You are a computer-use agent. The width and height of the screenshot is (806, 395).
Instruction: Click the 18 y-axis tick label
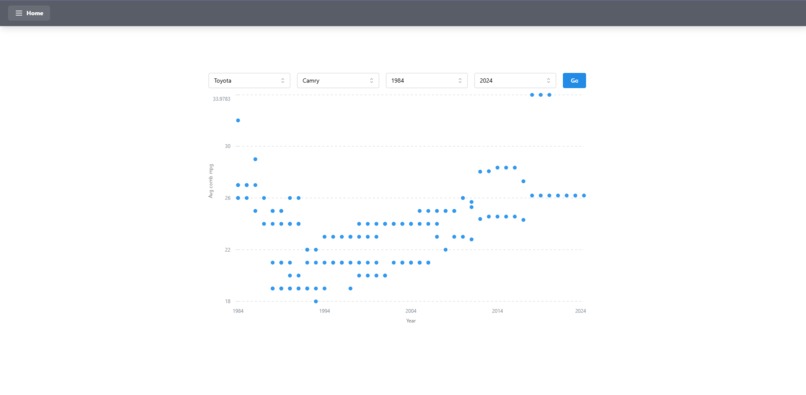pyautogui.click(x=228, y=301)
